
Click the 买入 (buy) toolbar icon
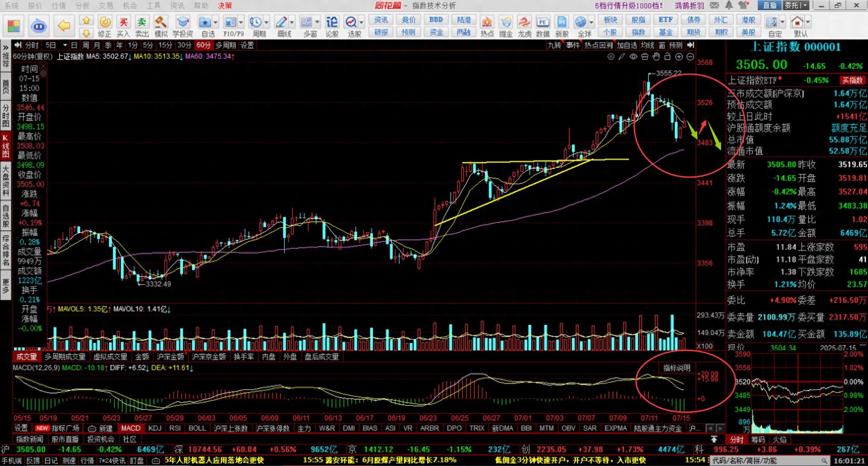[123, 26]
